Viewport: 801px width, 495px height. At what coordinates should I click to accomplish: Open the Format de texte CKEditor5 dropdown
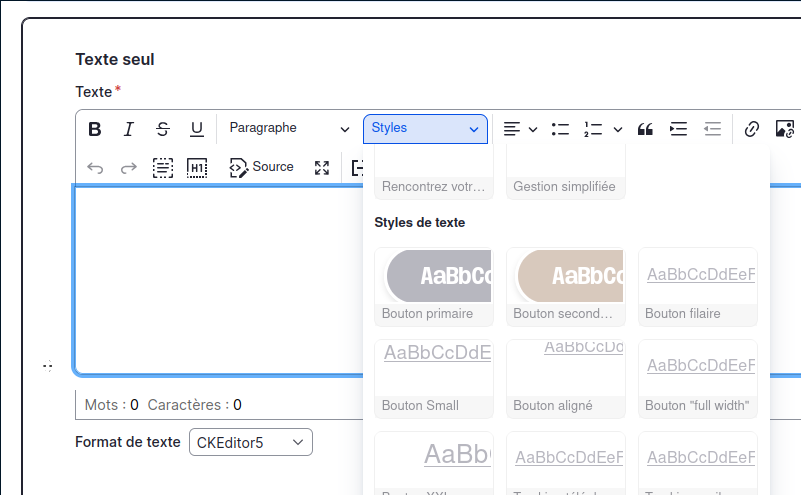point(251,442)
